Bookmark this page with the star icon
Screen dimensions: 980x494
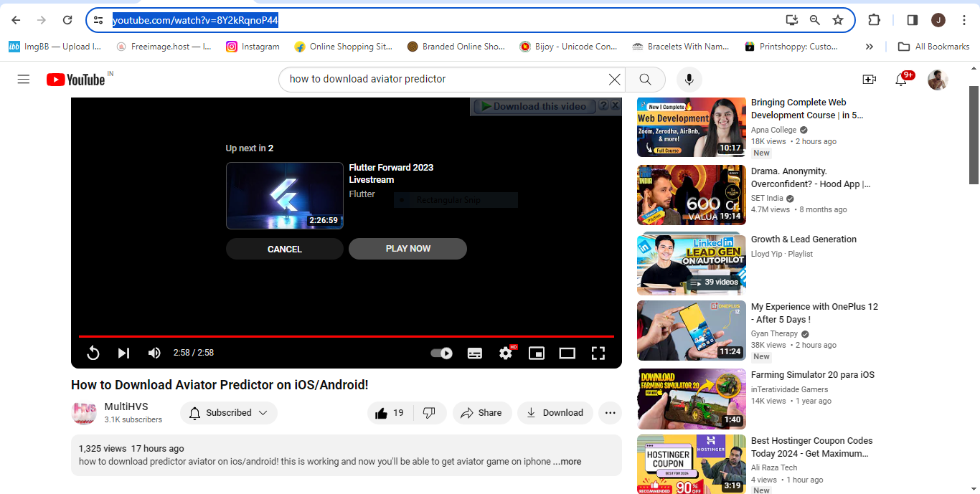pyautogui.click(x=838, y=20)
